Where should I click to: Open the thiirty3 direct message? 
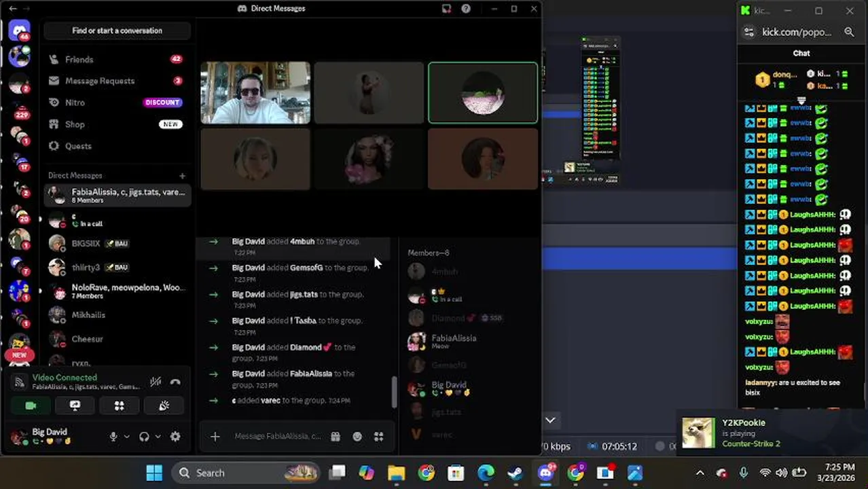117,267
